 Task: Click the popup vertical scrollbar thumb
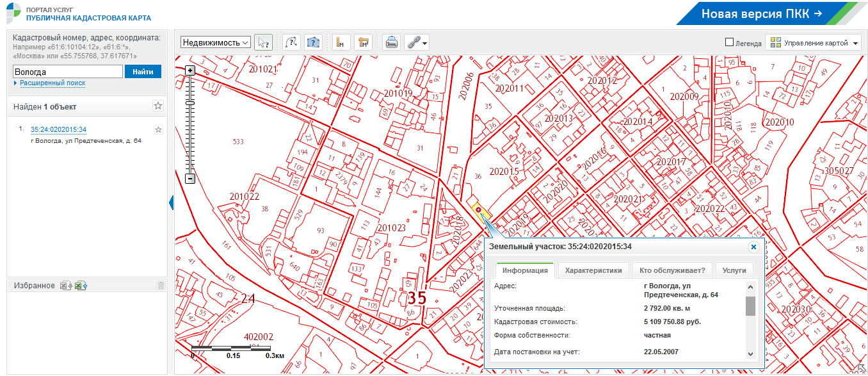point(750,306)
